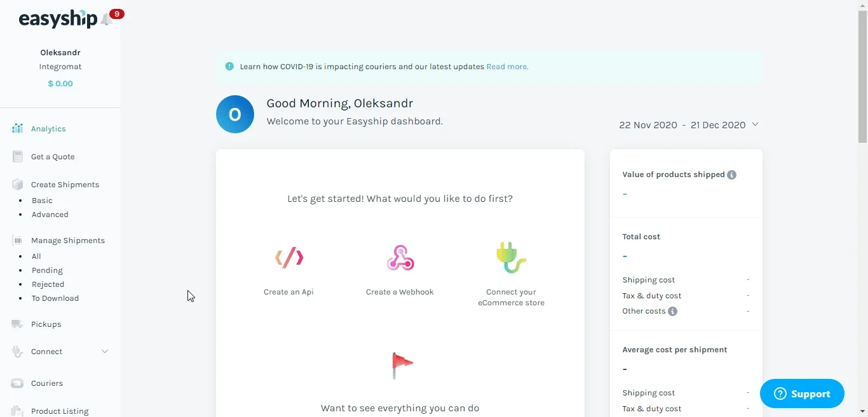Click the Create a Webhook icon
The image size is (868, 417).
(x=400, y=257)
